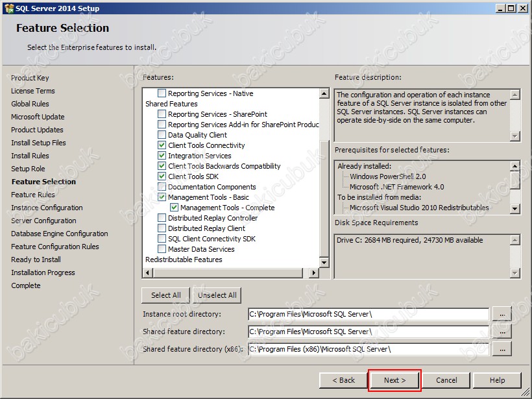The width and height of the screenshot is (532, 399).
Task: Click the Unselect All button
Action: pos(217,295)
